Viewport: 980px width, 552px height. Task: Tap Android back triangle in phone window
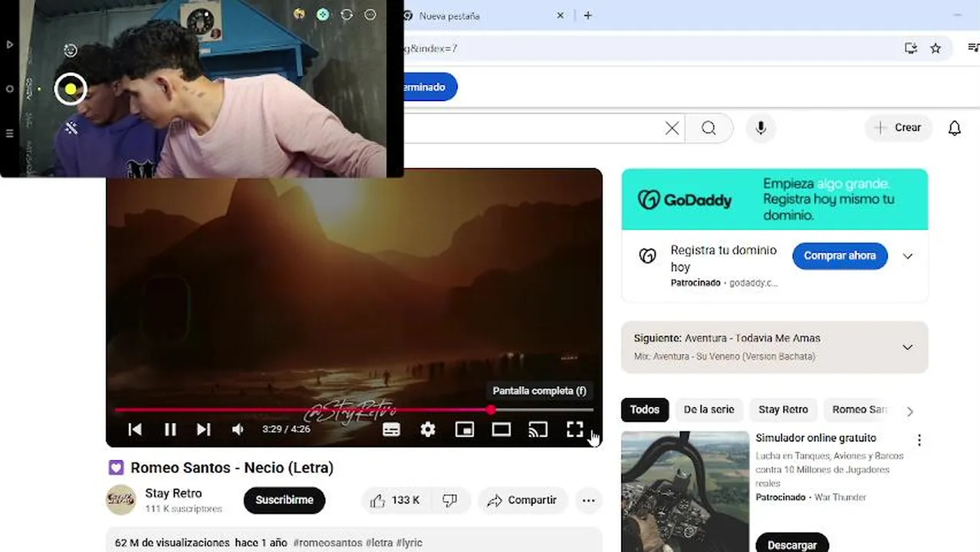[9, 44]
